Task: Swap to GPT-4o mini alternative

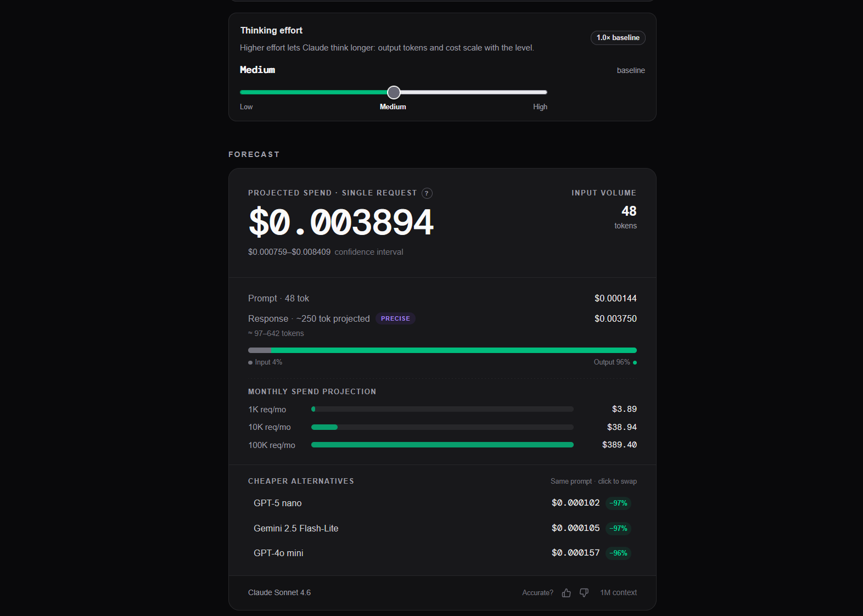Action: coord(442,553)
